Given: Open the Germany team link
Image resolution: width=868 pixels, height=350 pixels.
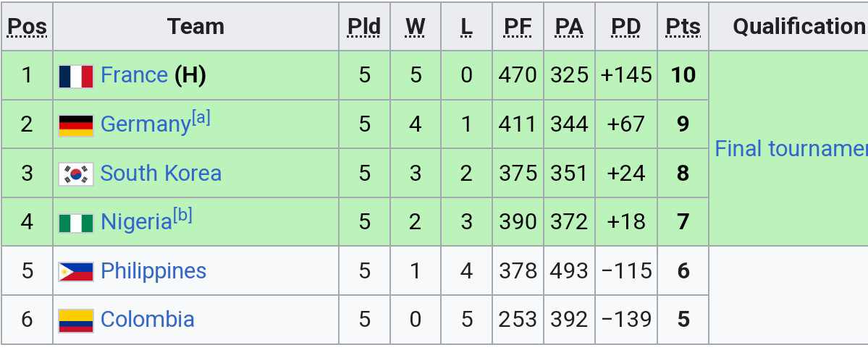Looking at the screenshot, I should tap(145, 124).
